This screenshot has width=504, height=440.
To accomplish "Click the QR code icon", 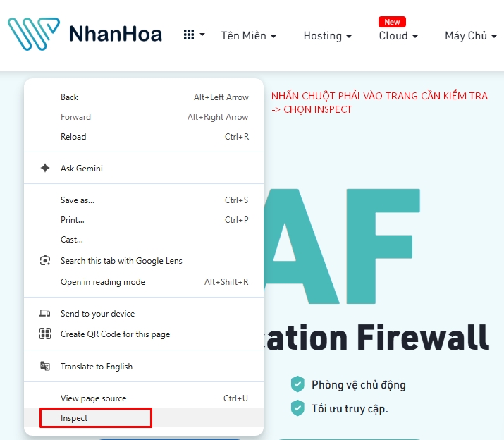I will pyautogui.click(x=45, y=334).
